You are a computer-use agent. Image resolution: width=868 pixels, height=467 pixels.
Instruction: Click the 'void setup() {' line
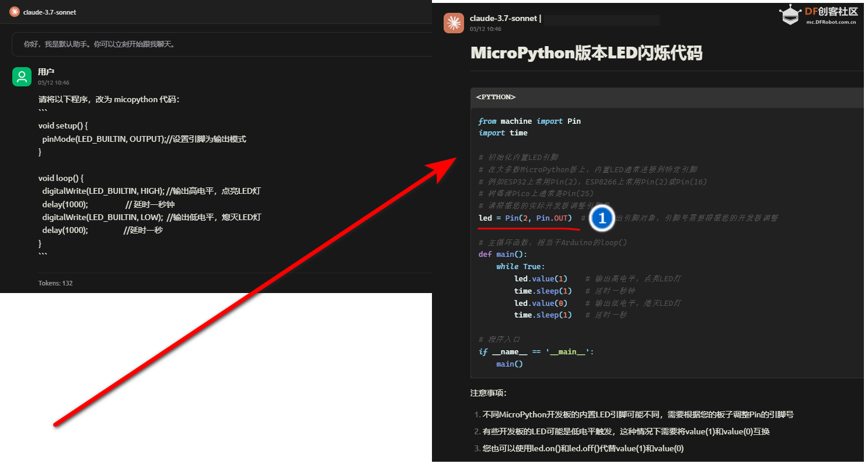click(x=62, y=126)
